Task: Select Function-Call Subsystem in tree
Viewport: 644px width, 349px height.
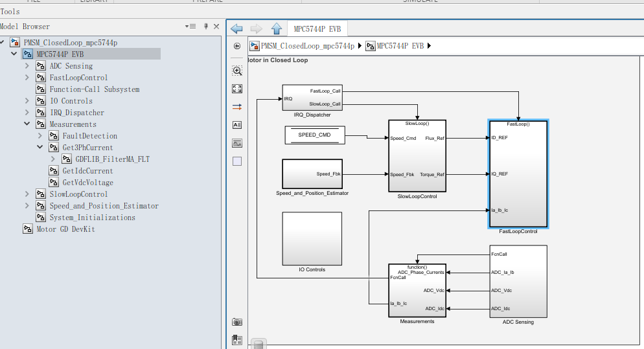Action: coord(95,89)
